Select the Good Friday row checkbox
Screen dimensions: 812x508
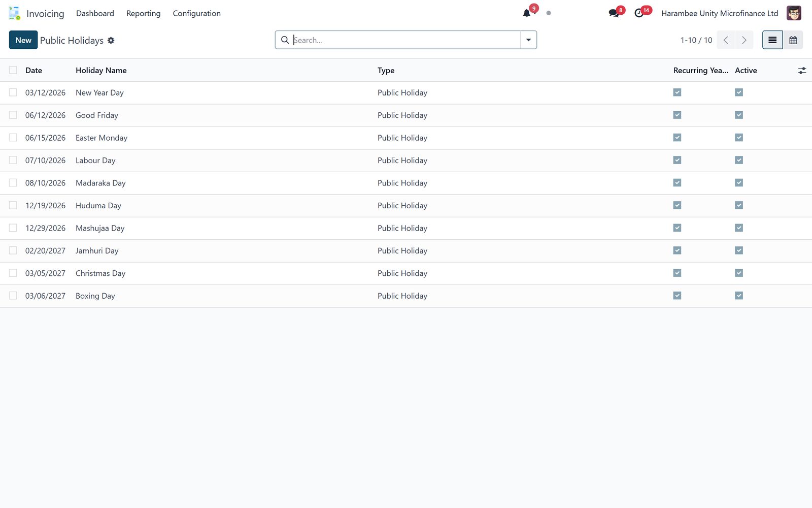13,115
